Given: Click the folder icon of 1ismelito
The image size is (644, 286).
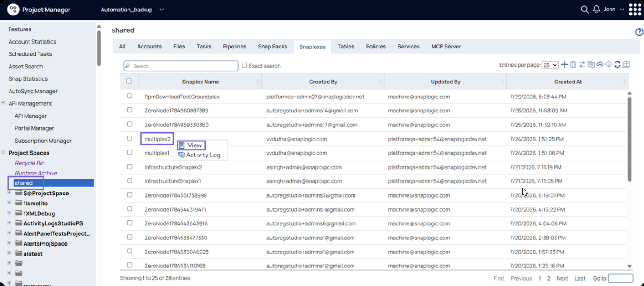Looking at the screenshot, I should 19,203.
